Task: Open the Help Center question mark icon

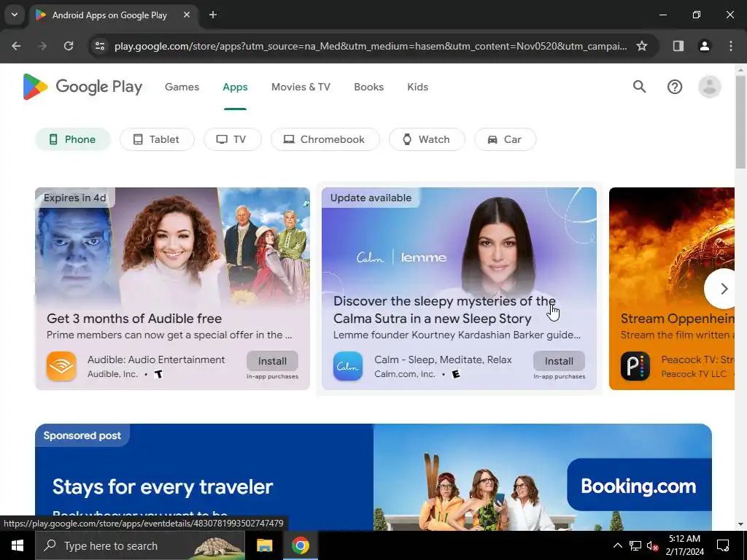Action: coord(675,87)
